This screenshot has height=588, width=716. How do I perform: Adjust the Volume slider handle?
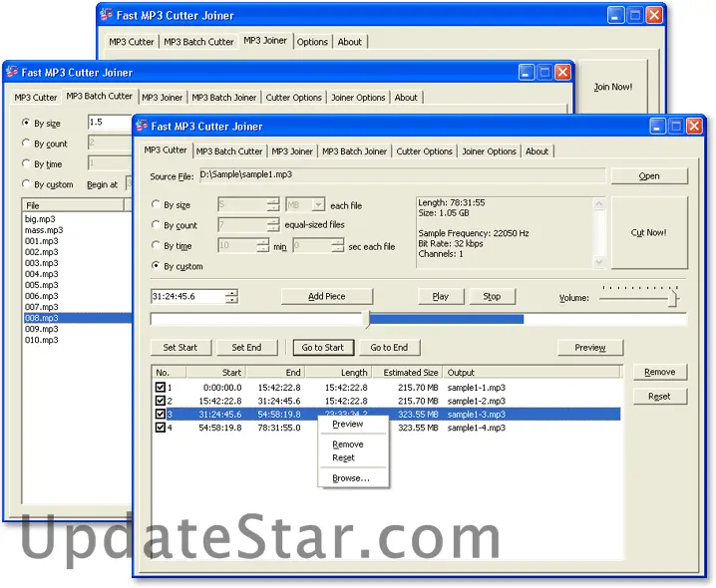pyautogui.click(x=674, y=297)
